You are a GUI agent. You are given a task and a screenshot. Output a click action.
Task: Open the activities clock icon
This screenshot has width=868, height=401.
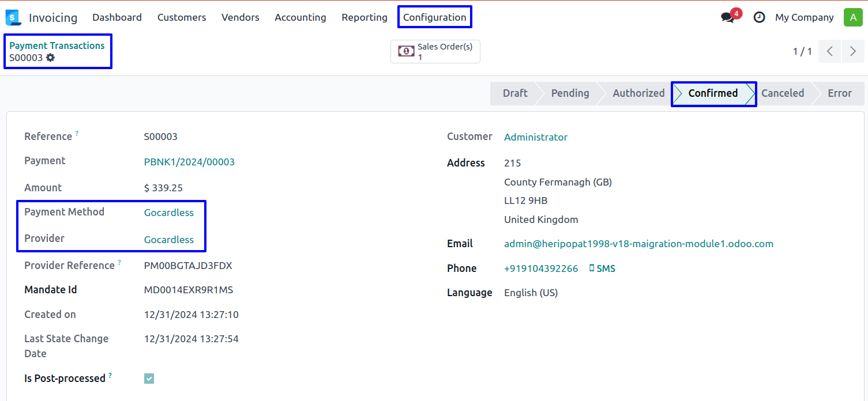[759, 17]
